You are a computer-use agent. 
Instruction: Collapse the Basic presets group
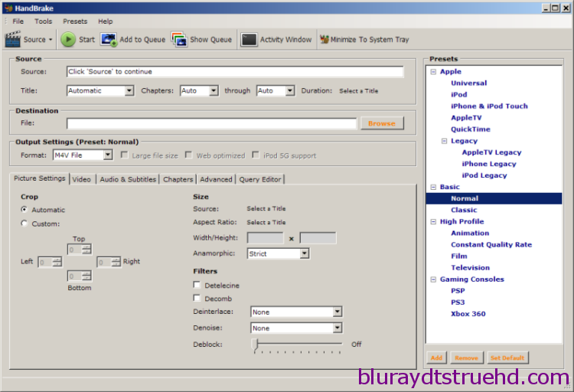tap(433, 188)
